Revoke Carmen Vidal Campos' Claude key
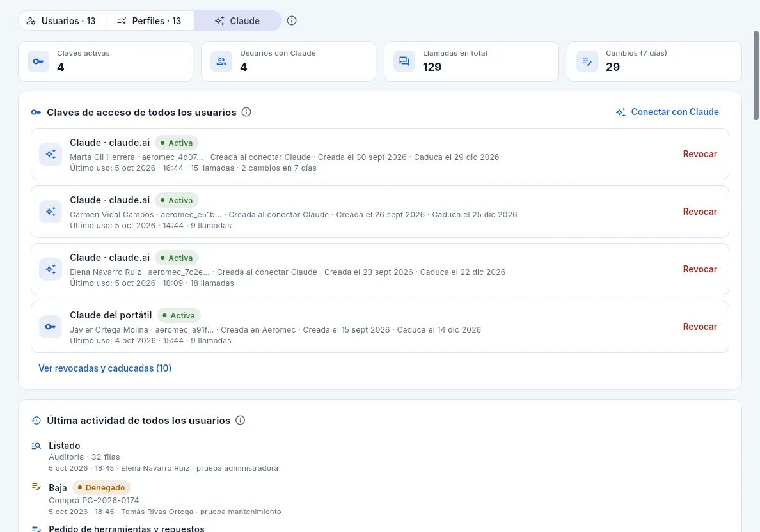 click(x=700, y=212)
